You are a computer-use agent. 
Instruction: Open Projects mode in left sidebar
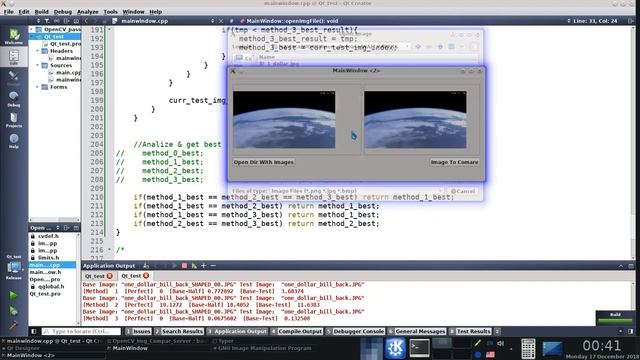[x=14, y=120]
